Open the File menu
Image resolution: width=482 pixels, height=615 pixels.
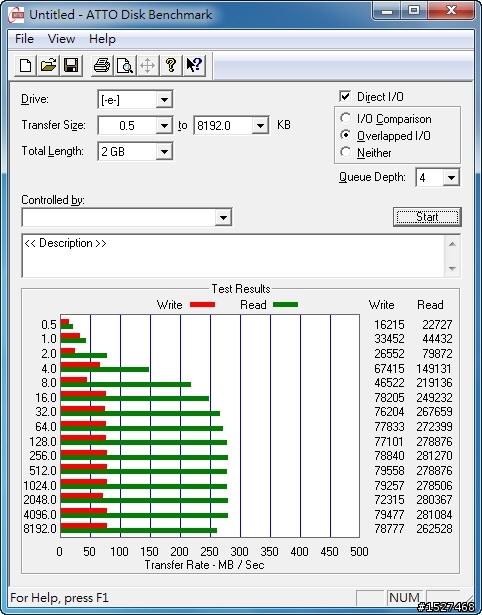[24, 39]
